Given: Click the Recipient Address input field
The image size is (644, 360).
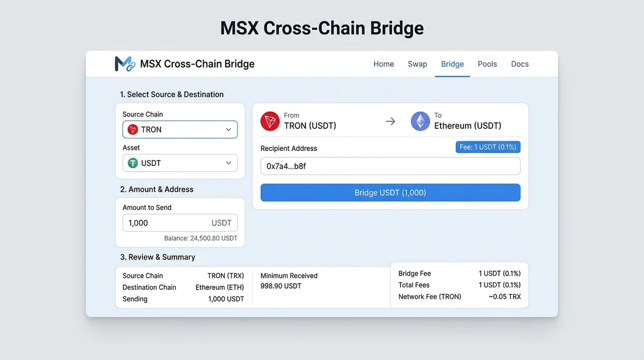Looking at the screenshot, I should 390,166.
